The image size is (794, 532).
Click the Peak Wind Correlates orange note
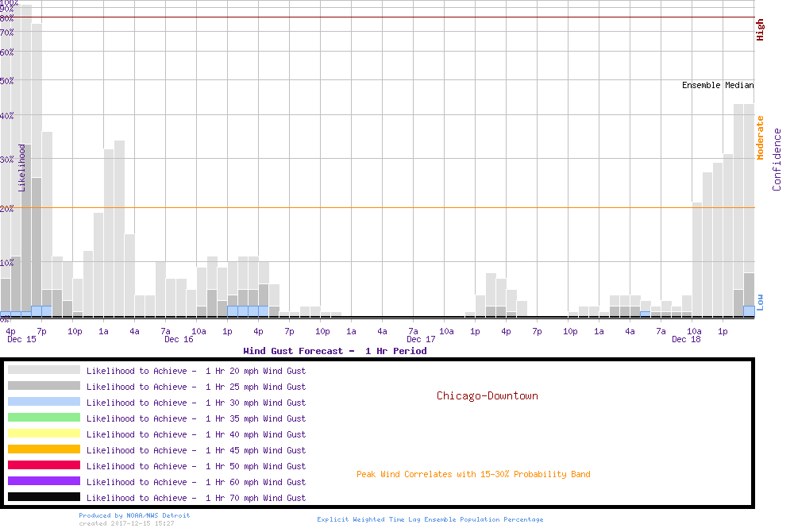(x=473, y=474)
